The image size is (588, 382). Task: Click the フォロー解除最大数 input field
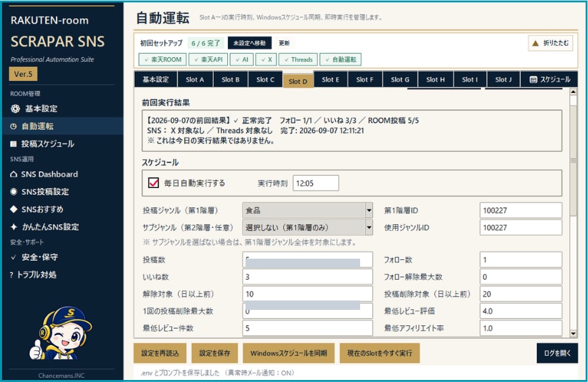[521, 277]
